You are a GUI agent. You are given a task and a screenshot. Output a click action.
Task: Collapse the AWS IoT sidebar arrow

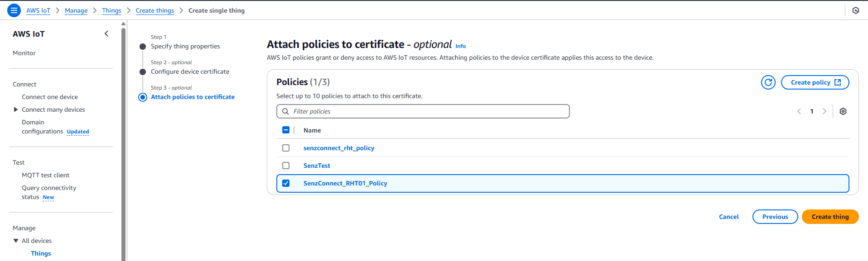[106, 33]
